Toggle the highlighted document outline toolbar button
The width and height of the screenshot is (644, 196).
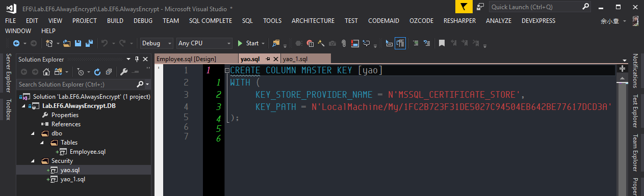[x=400, y=43]
